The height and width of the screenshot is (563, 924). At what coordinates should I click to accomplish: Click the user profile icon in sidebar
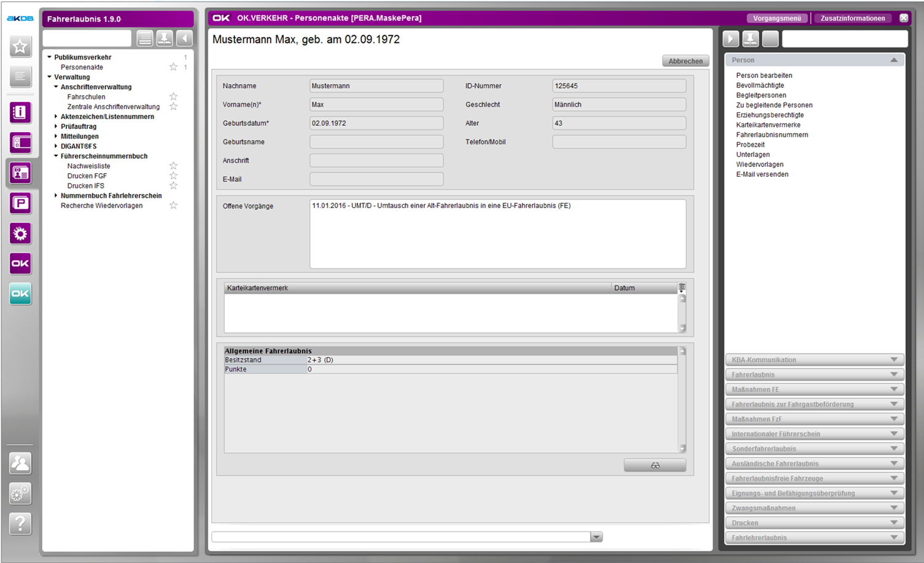[x=20, y=463]
